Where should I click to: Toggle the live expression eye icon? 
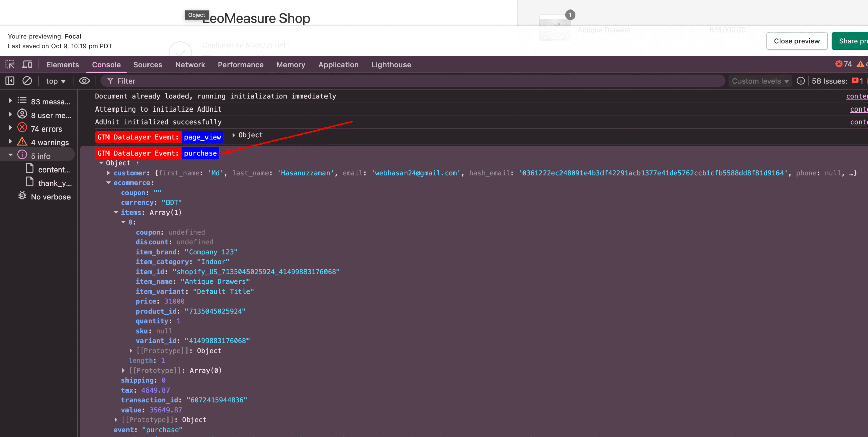point(84,81)
